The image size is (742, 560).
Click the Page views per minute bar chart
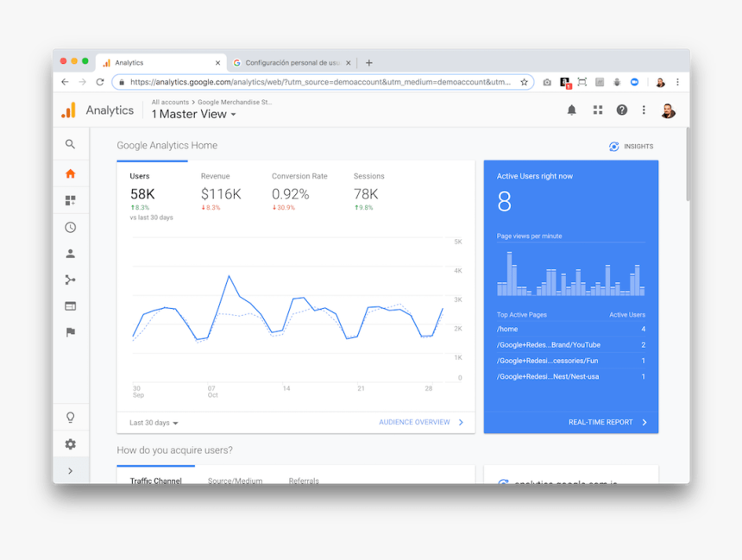pos(570,274)
